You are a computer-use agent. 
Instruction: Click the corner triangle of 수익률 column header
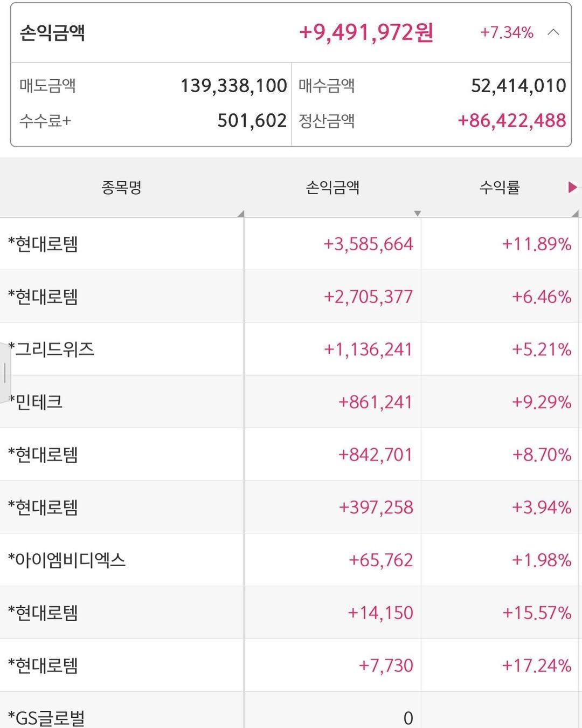tap(575, 214)
